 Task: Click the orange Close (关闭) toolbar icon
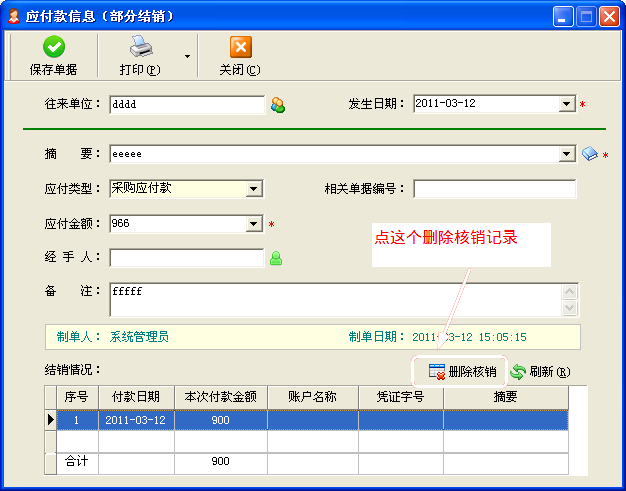pos(240,47)
